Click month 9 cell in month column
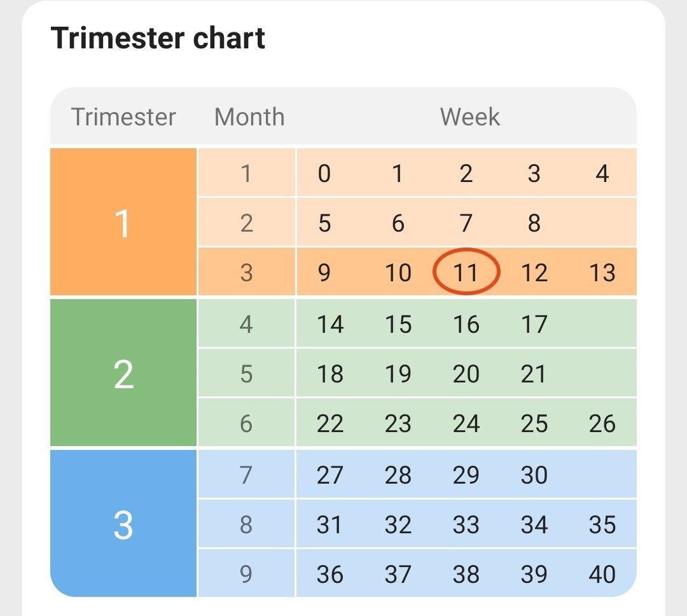Viewport: 687px width, 616px height. [x=246, y=574]
